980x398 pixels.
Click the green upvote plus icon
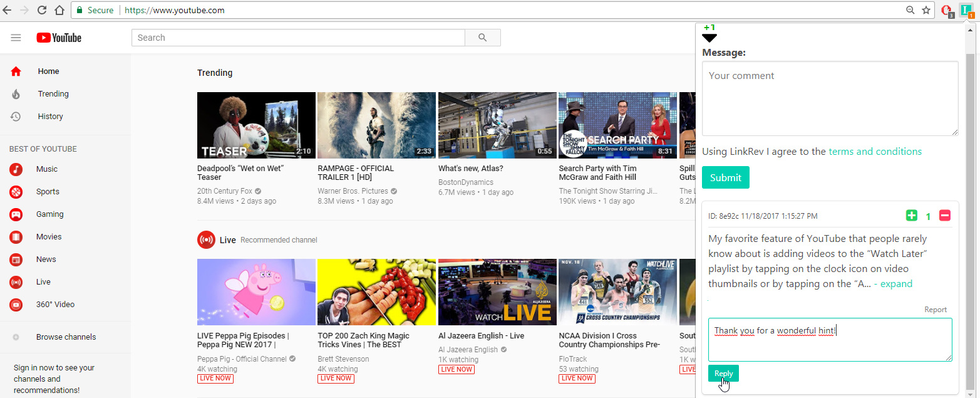(911, 216)
